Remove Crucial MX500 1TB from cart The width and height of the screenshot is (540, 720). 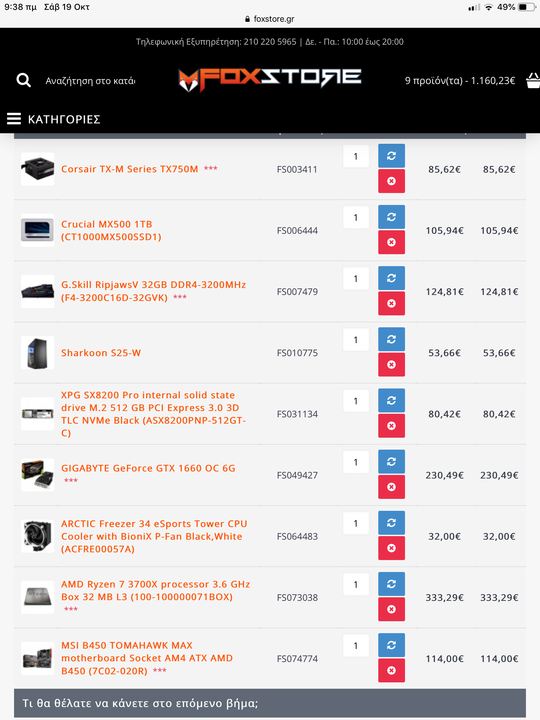pos(391,242)
